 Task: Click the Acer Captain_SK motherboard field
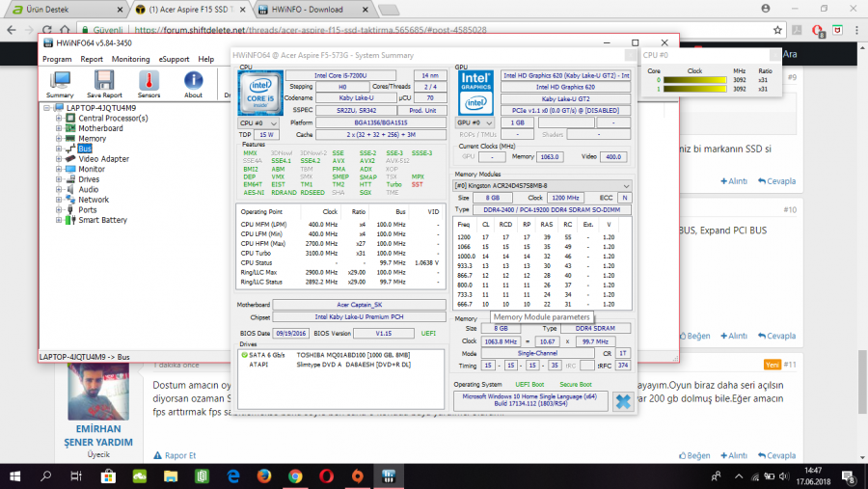coord(360,305)
